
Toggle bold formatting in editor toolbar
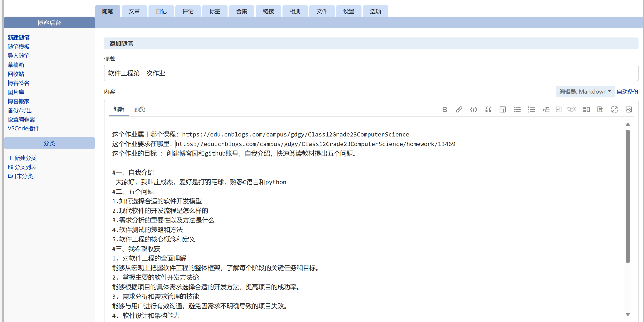[444, 109]
